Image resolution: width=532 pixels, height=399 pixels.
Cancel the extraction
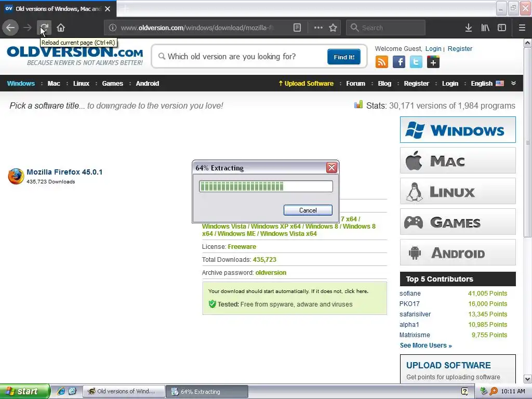pos(308,210)
